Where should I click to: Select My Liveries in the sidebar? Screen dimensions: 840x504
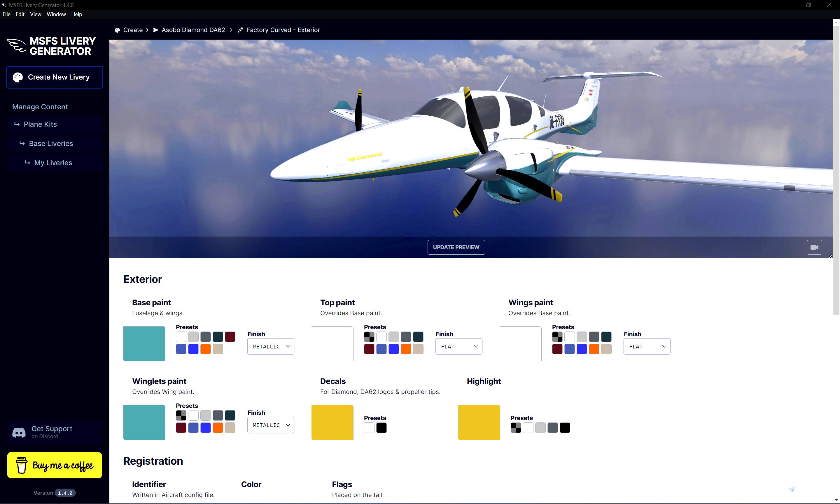click(53, 163)
